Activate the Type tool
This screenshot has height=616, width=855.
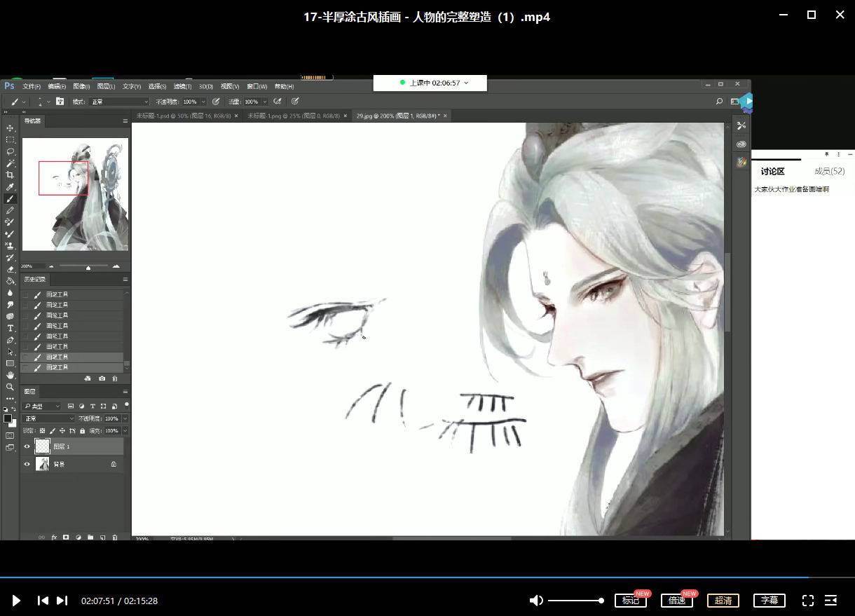[10, 324]
